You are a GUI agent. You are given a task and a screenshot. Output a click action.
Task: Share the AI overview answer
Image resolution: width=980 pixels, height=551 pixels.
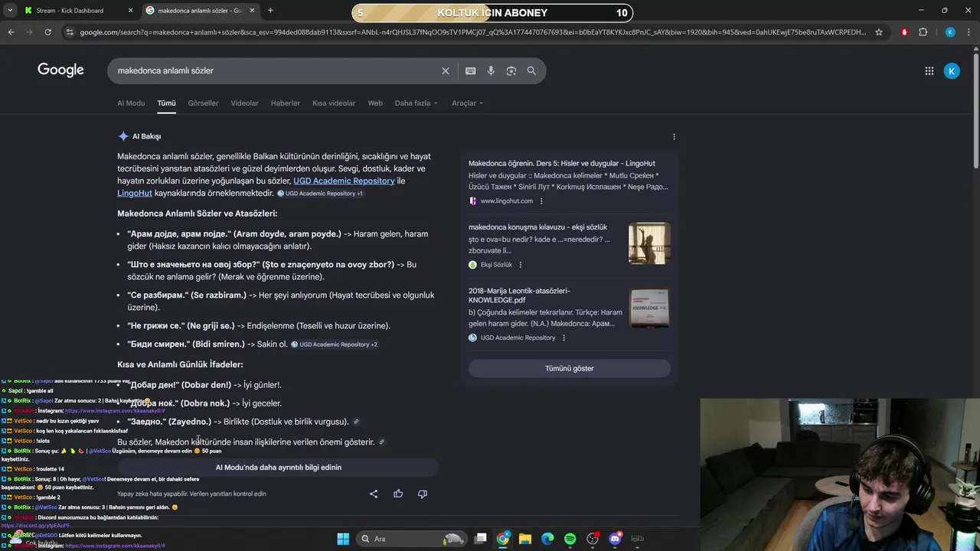point(374,494)
